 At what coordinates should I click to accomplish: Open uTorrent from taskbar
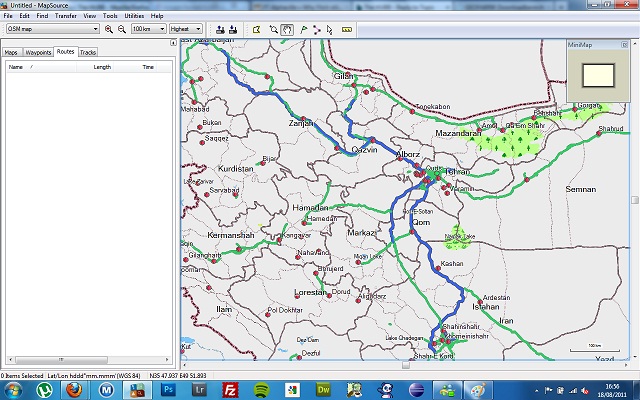[x=44, y=390]
